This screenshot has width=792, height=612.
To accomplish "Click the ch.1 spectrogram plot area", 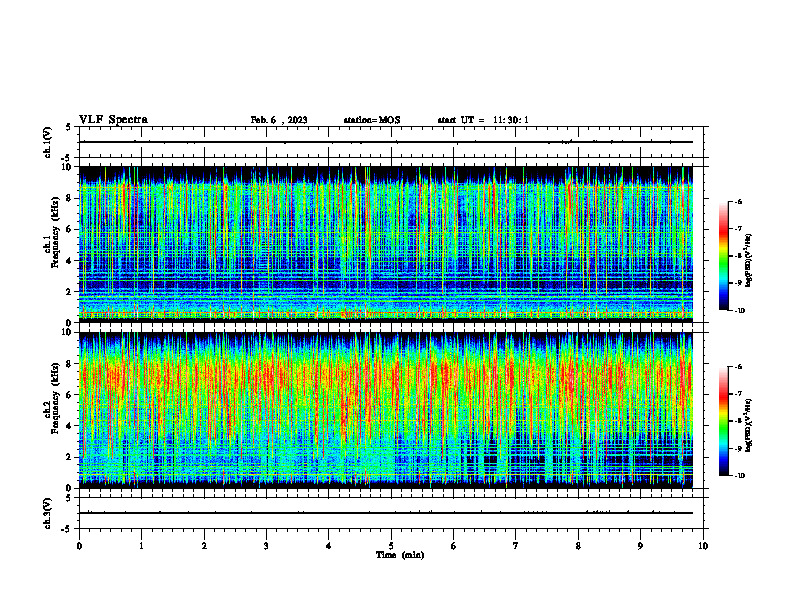I will 386,244.
